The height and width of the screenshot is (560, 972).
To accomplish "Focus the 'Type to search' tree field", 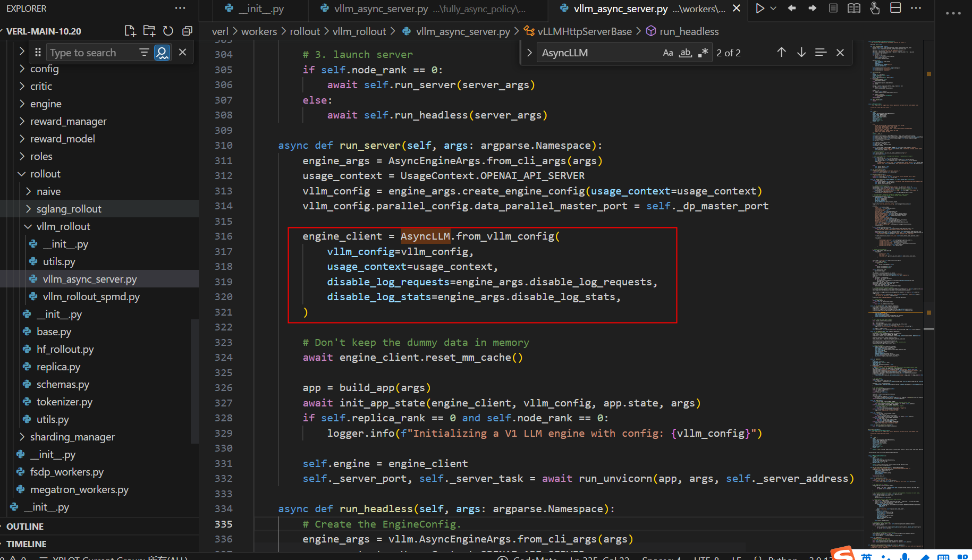I will pyautogui.click(x=92, y=53).
